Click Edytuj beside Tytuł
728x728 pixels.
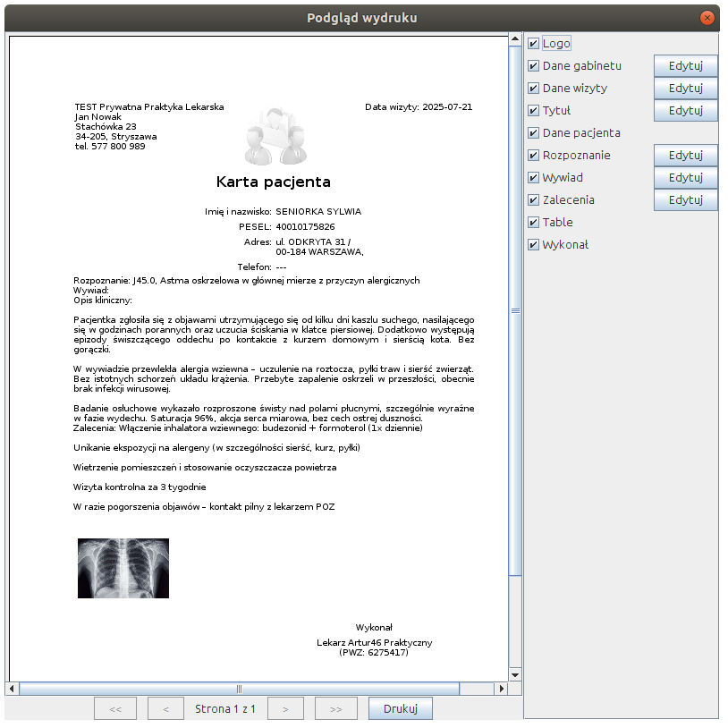(685, 111)
